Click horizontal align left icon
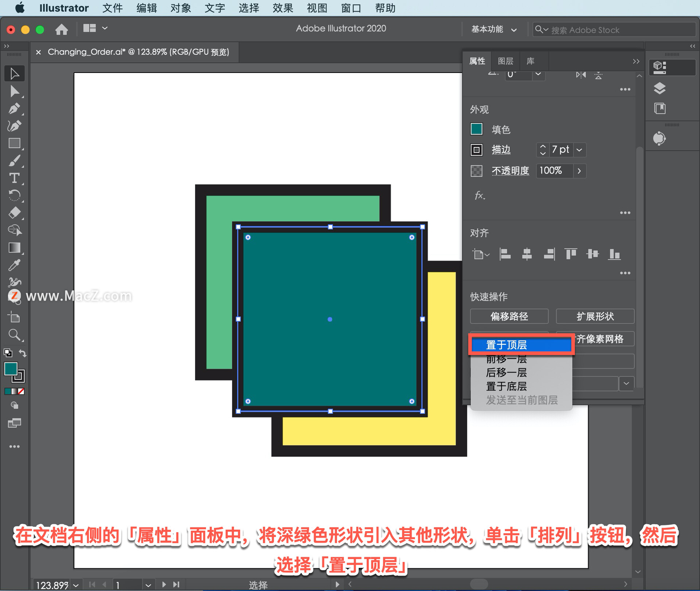This screenshot has width=700, height=591. click(x=505, y=254)
